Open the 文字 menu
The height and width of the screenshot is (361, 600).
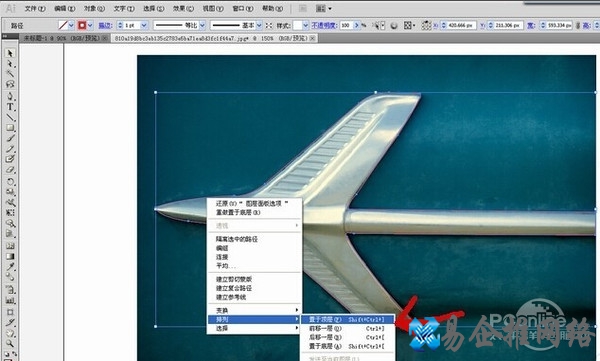point(124,8)
